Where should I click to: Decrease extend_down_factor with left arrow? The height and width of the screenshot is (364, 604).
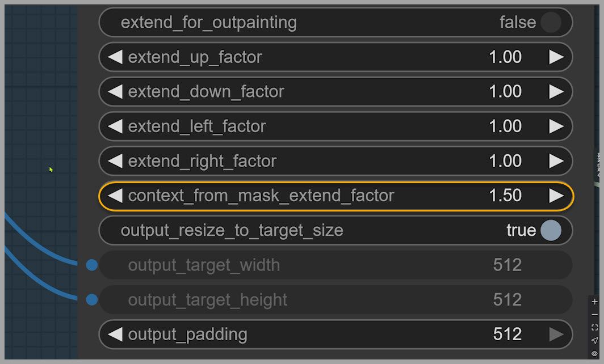pos(115,91)
